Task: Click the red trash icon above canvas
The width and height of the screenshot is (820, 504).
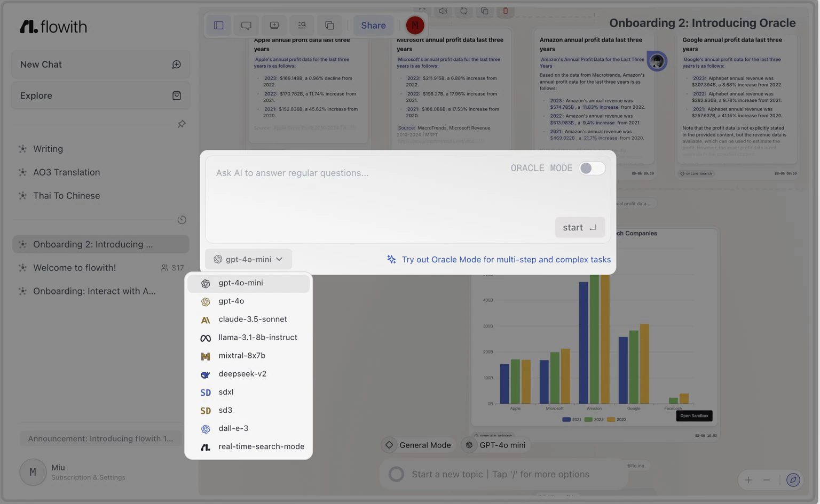Action: click(x=505, y=11)
